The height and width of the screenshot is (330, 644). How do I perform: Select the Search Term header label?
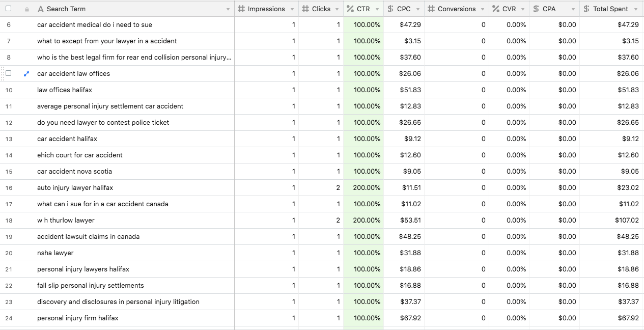[66, 9]
